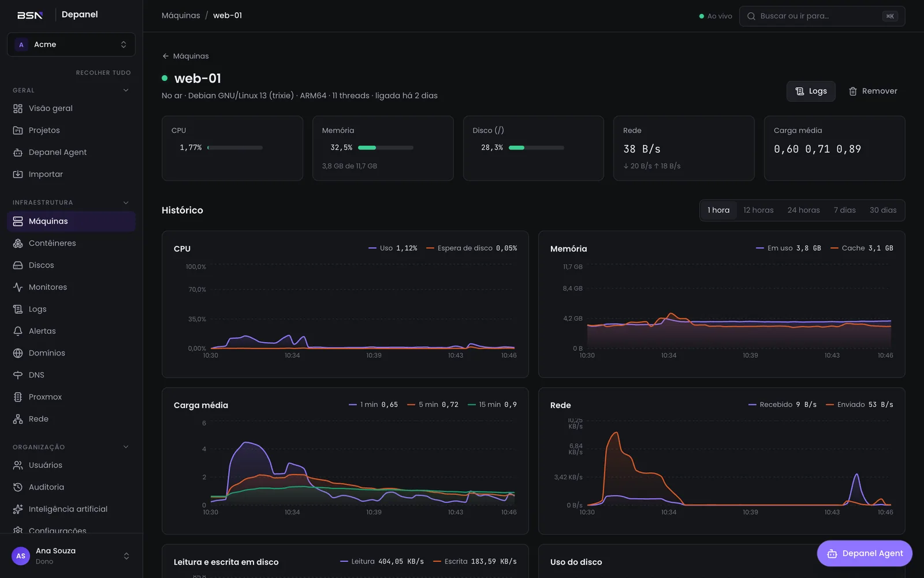
Task: Click the Projetos sidebar icon
Action: pyautogui.click(x=18, y=131)
